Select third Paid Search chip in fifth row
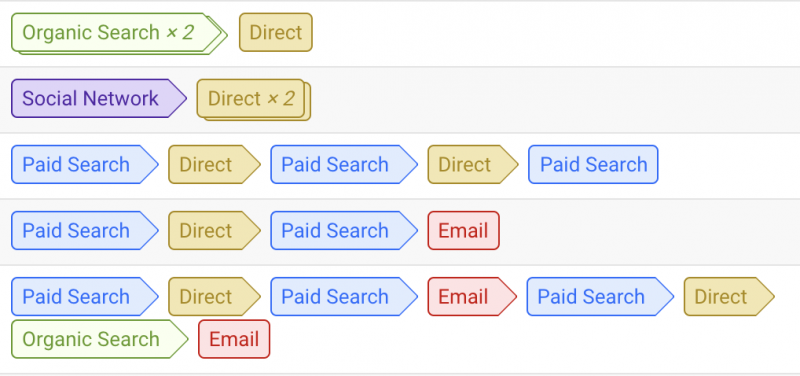 point(600,296)
